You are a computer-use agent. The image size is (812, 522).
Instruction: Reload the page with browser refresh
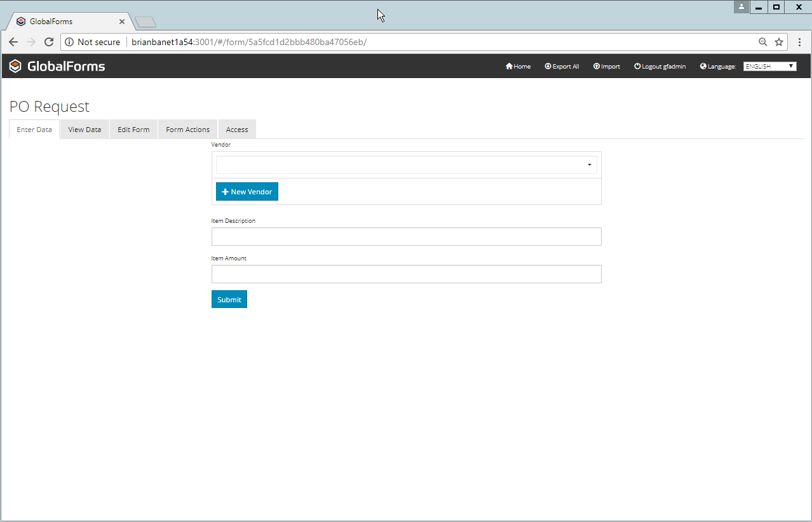[x=49, y=42]
